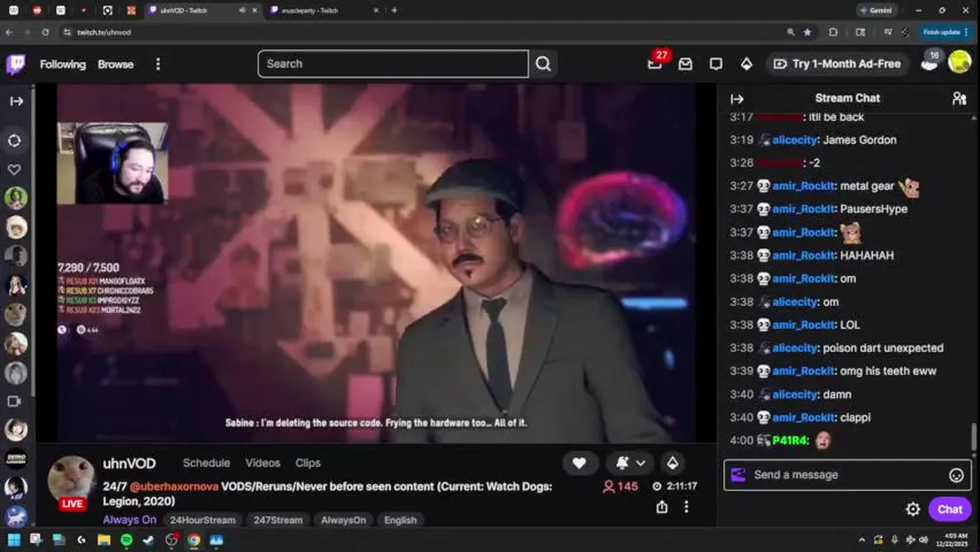The height and width of the screenshot is (552, 980).
Task: Open the stream options three-dot menu
Action: (x=686, y=507)
